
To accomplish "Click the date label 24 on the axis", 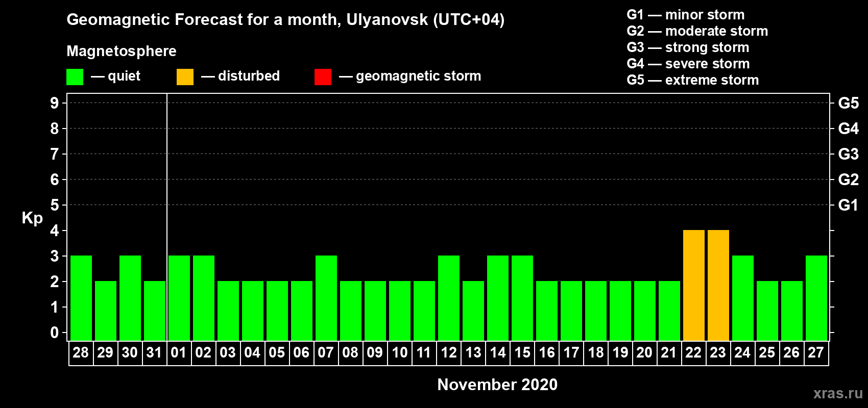I will (742, 352).
